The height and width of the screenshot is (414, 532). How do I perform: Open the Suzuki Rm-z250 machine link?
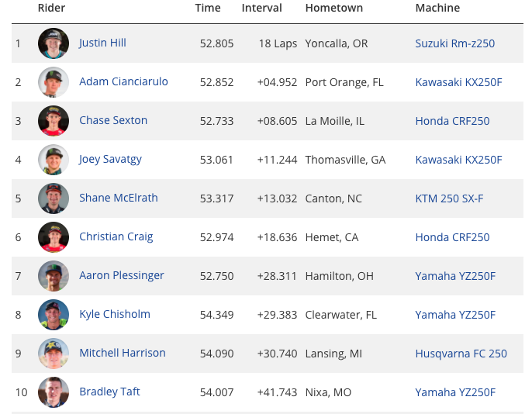455,43
